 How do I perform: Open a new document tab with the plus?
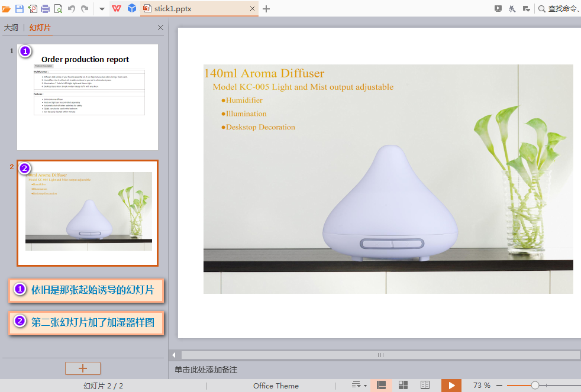(266, 9)
